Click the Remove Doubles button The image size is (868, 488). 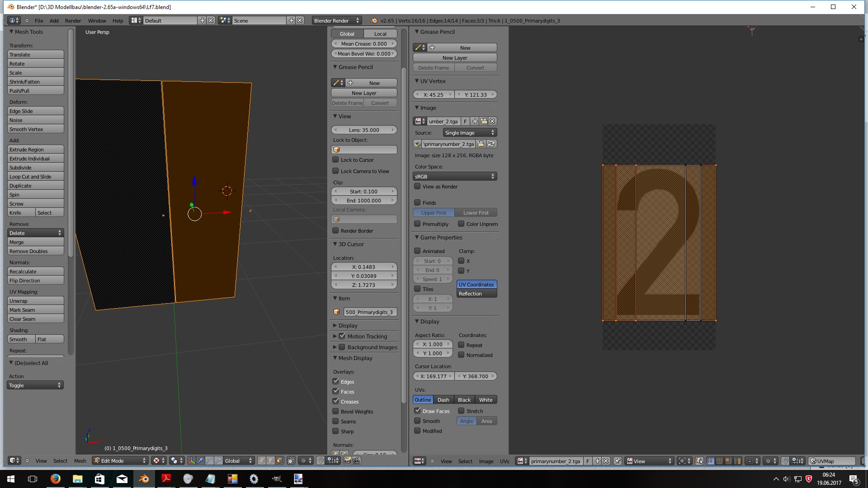(35, 251)
